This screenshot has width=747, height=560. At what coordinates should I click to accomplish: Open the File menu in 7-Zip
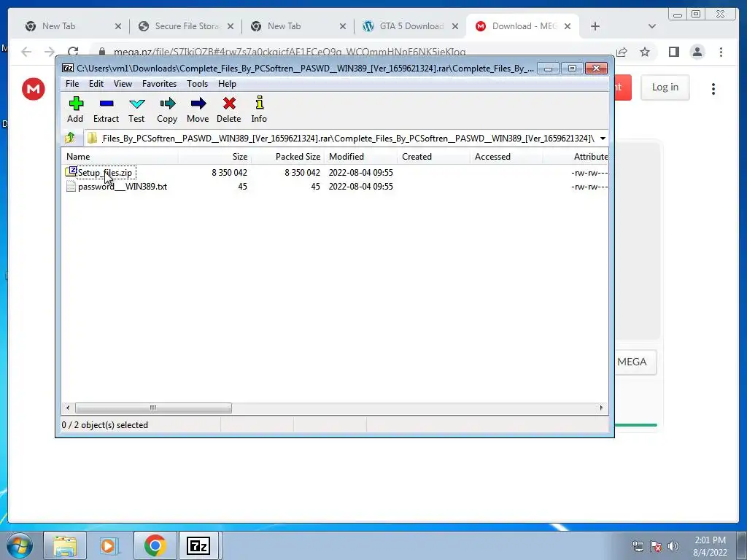point(72,84)
